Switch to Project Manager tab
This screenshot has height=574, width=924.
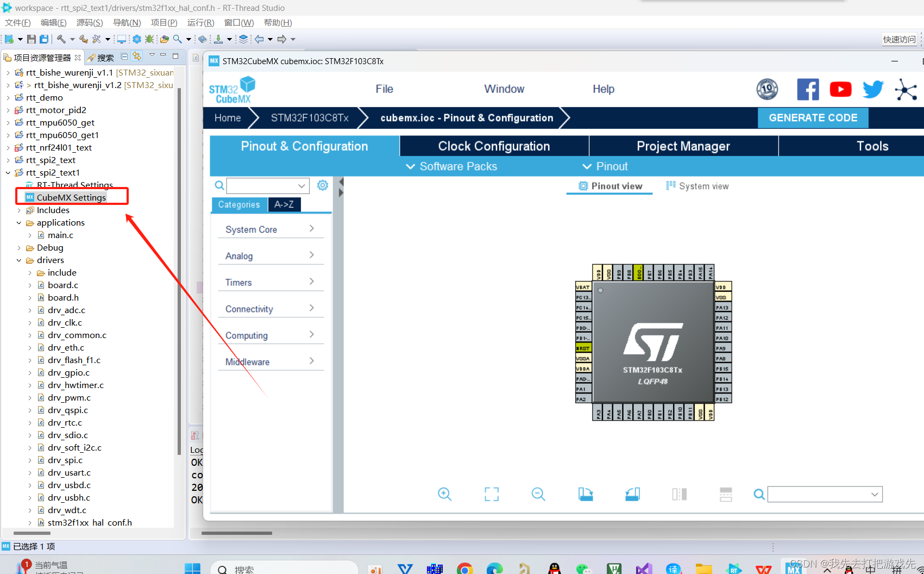[683, 146]
